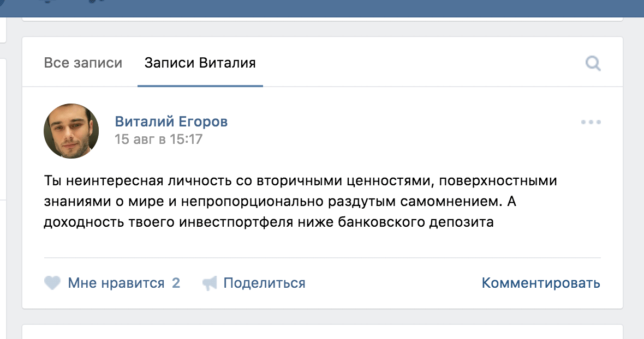Open the post's three-dot options menu
This screenshot has height=339, width=644.
click(591, 122)
